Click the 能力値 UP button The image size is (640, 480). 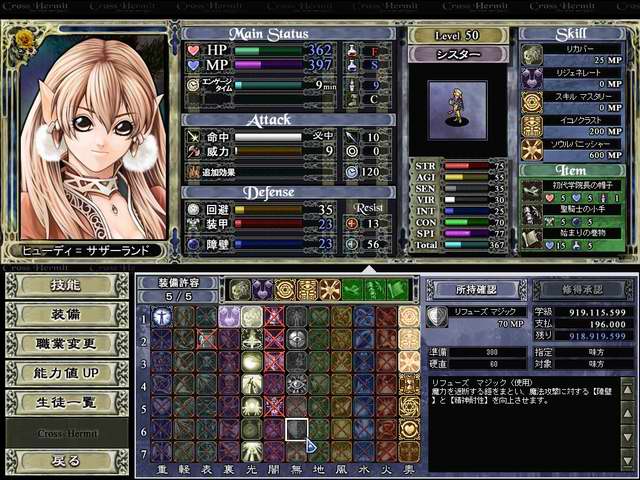click(66, 373)
